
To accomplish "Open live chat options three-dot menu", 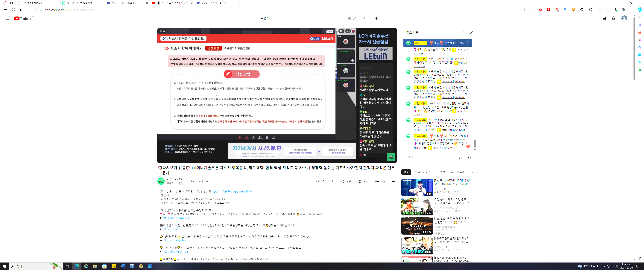I will tap(464, 33).
